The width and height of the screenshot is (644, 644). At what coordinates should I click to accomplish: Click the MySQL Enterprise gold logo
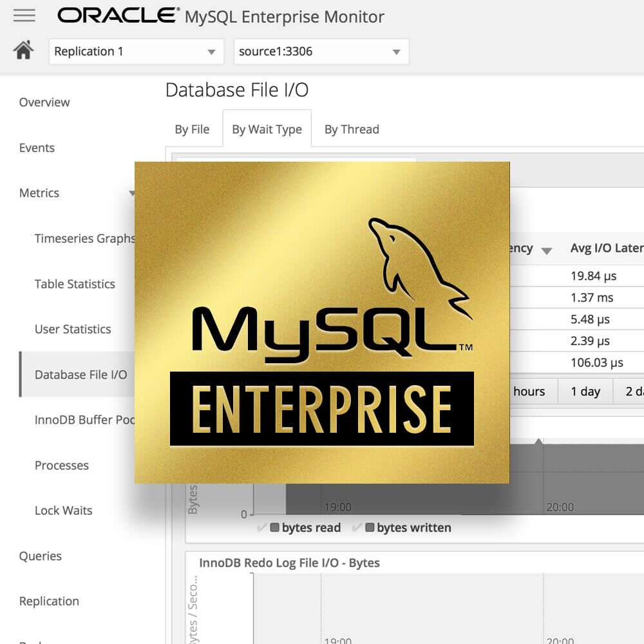(321, 322)
